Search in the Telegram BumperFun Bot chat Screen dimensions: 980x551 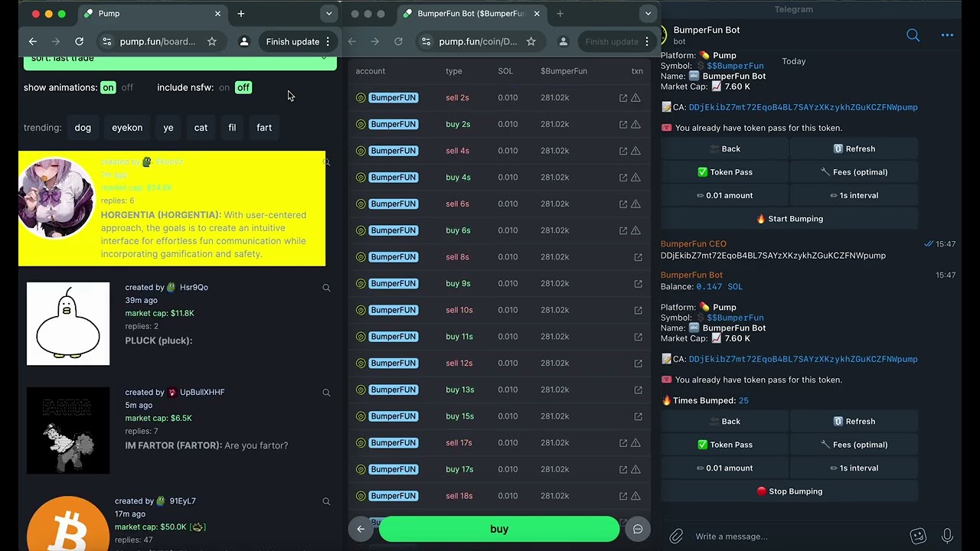click(x=913, y=35)
